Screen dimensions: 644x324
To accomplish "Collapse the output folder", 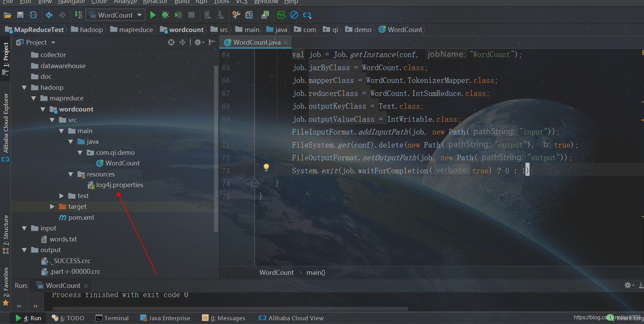I will click(x=24, y=250).
